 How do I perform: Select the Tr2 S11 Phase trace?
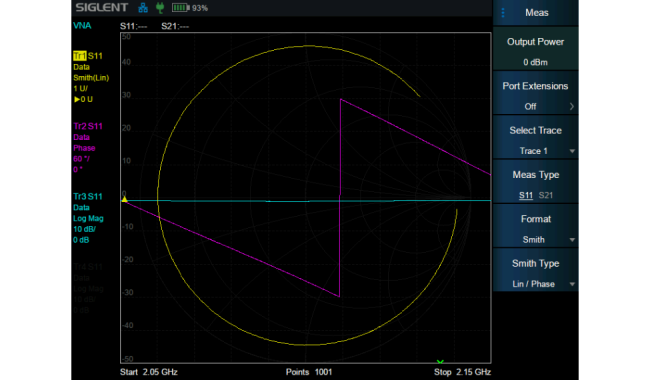[88, 148]
